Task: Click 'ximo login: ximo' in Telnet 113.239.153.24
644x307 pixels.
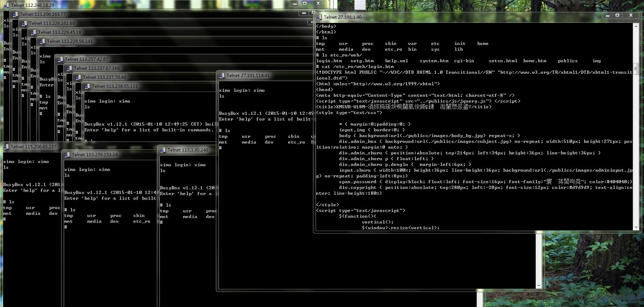Action: pyautogui.click(x=87, y=170)
